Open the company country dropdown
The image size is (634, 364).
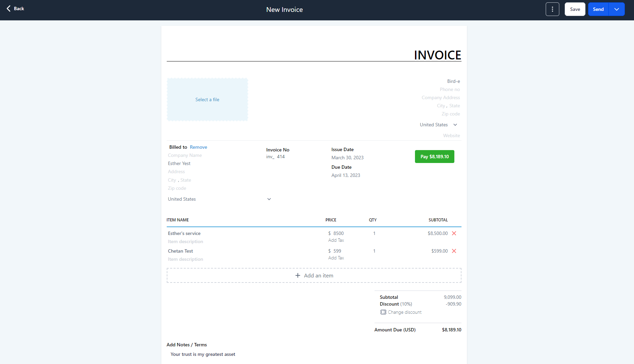[x=455, y=125]
